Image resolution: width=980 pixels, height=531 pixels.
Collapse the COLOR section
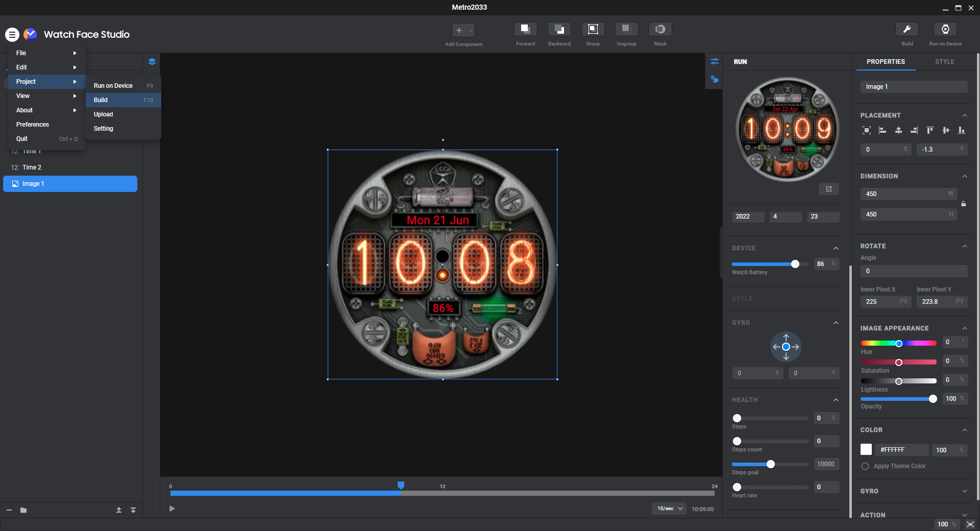click(x=965, y=430)
